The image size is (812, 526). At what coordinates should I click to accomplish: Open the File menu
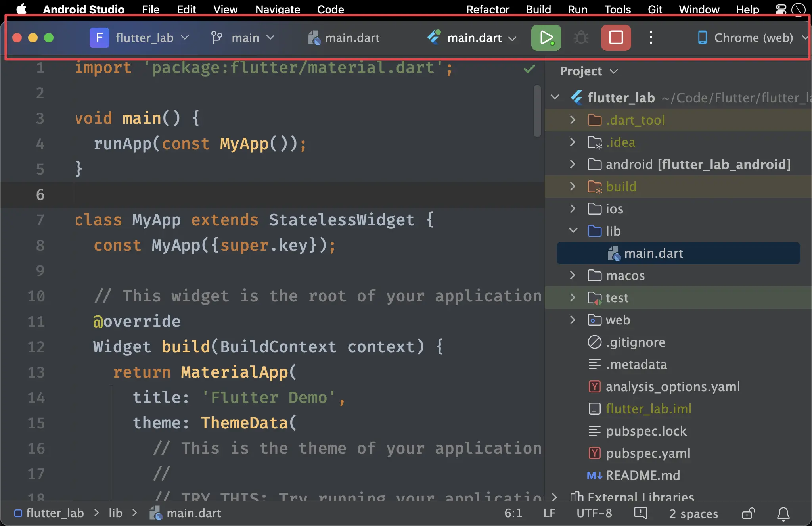[x=151, y=9]
